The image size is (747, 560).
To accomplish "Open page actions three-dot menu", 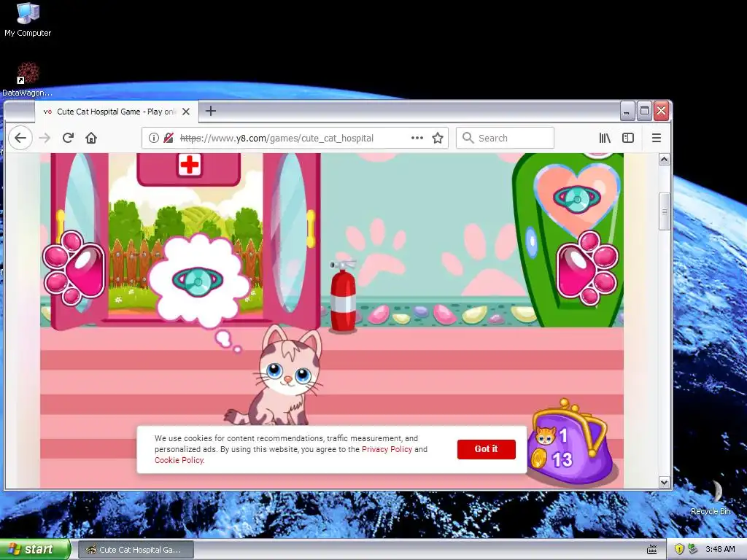I will (x=417, y=138).
